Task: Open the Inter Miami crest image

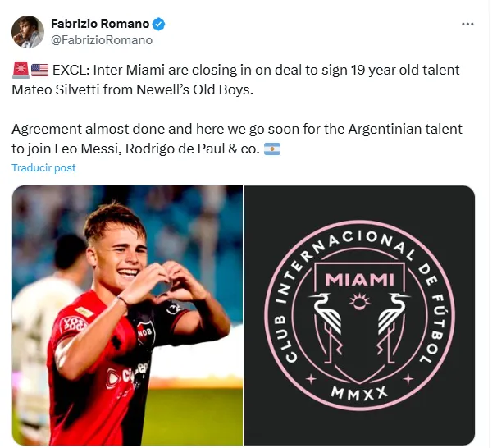Action: 360,315
